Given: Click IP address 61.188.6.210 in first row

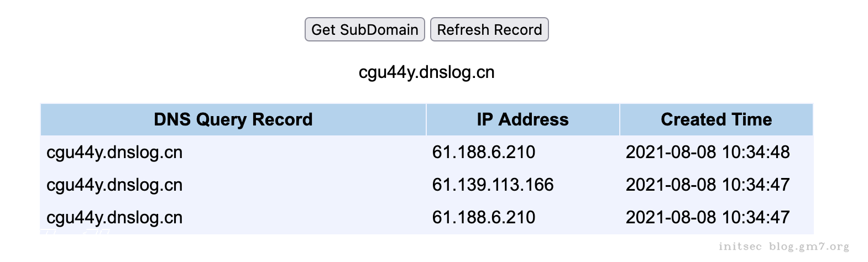Looking at the screenshot, I should 483,152.
